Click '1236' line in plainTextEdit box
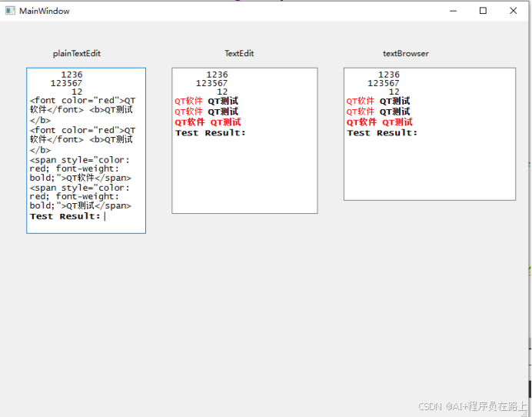 click(x=71, y=75)
